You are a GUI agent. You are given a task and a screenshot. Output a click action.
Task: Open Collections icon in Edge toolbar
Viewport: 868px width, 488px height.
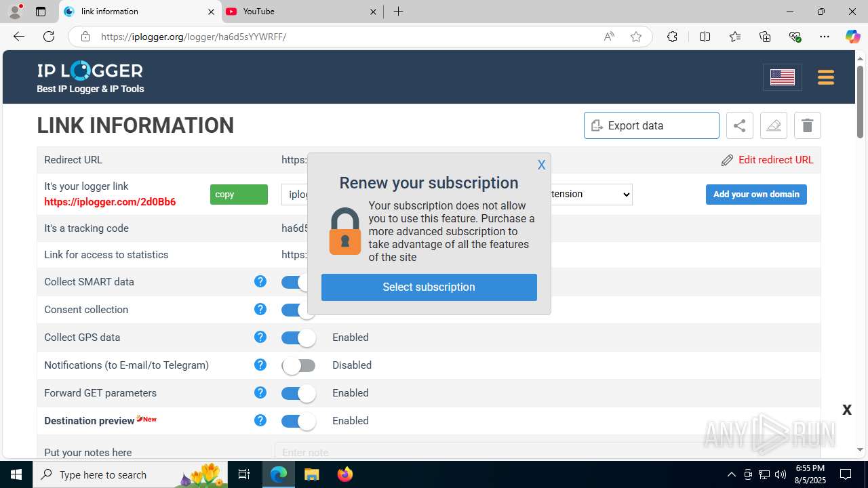(765, 37)
